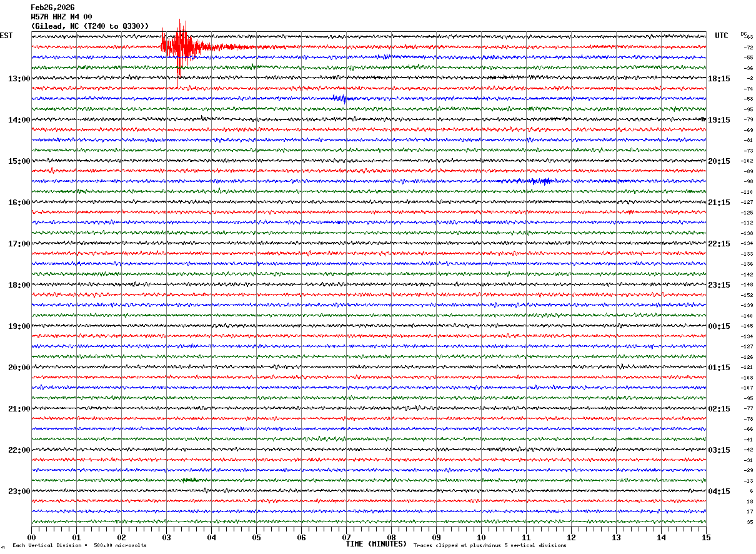Click the 07 minute tick label
The image size is (756, 554).
(x=347, y=537)
